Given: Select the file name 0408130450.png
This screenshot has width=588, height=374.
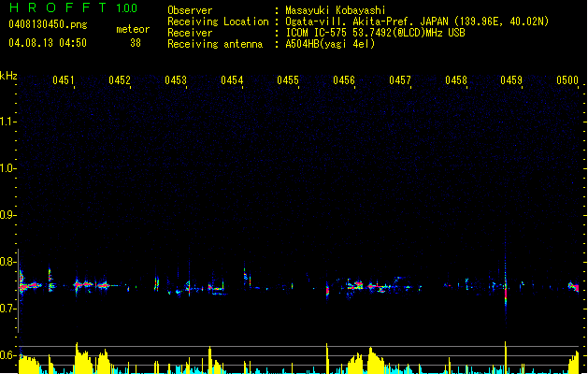Looking at the screenshot, I should [48, 24].
